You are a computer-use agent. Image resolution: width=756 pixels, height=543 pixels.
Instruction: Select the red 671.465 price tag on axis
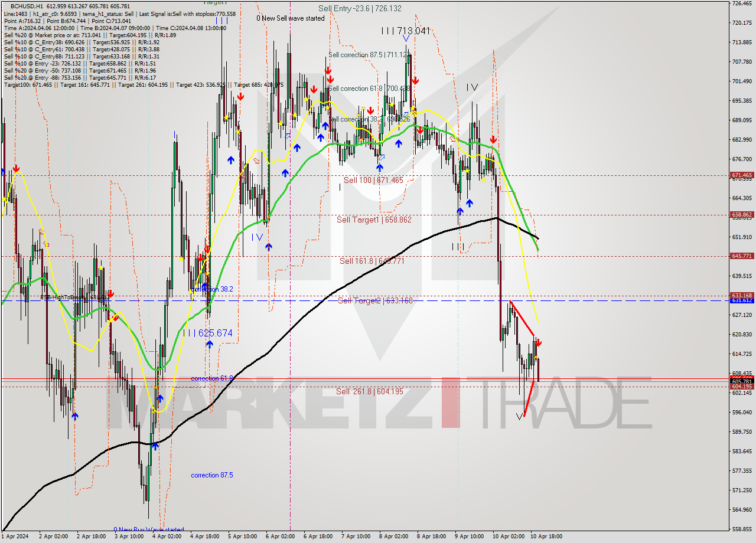[742, 175]
